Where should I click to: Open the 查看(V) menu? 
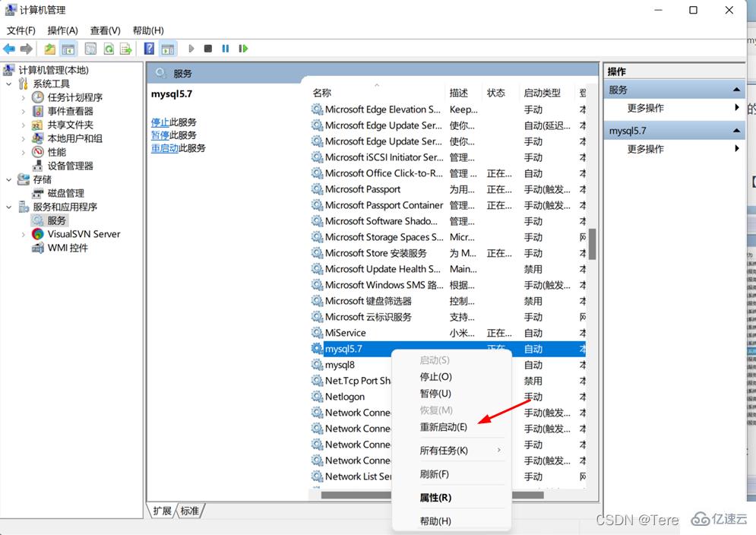coord(105,30)
